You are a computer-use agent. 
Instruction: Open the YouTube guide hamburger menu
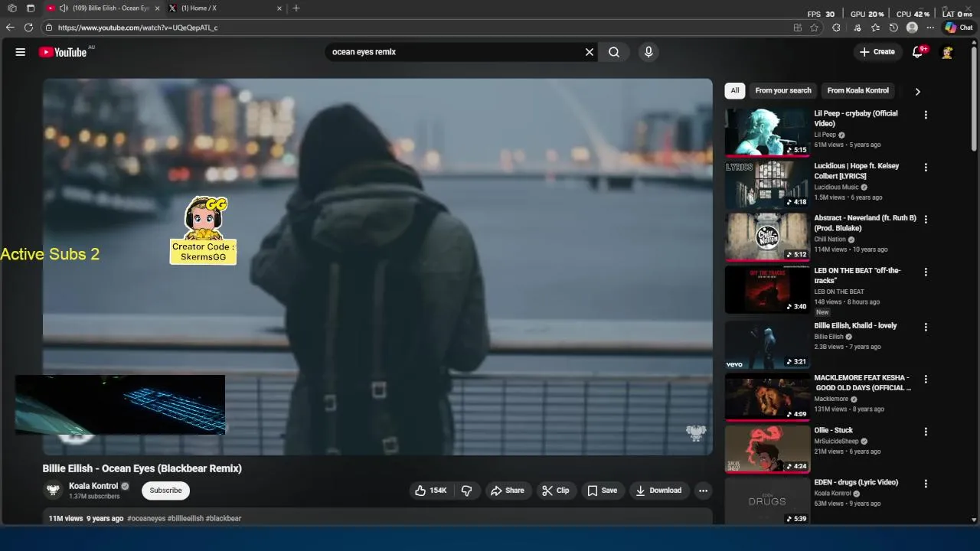tap(21, 52)
